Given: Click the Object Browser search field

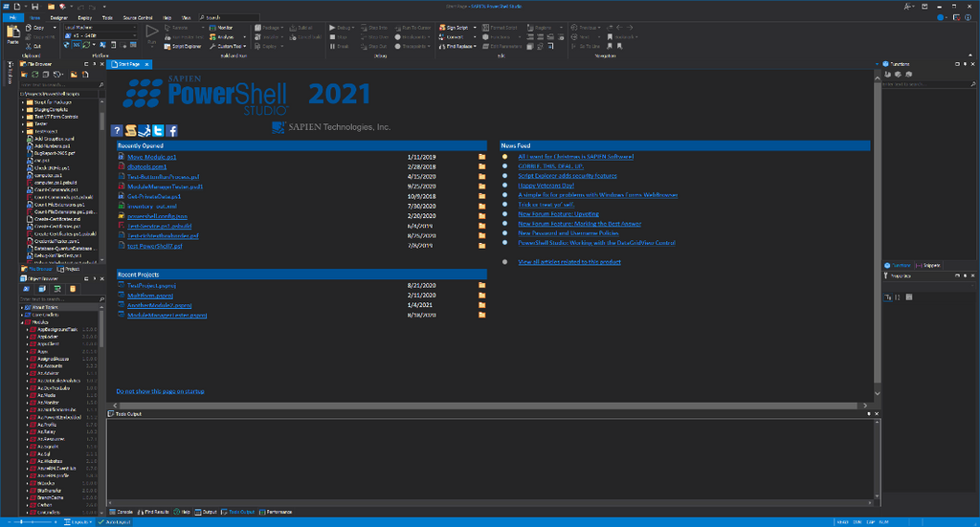Looking at the screenshot, I should (x=62, y=299).
